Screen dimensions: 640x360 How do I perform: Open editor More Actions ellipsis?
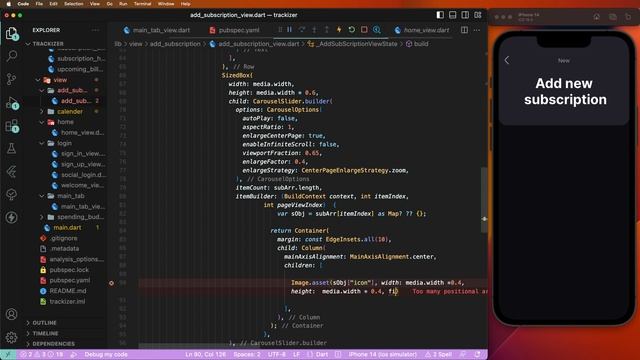coord(477,30)
